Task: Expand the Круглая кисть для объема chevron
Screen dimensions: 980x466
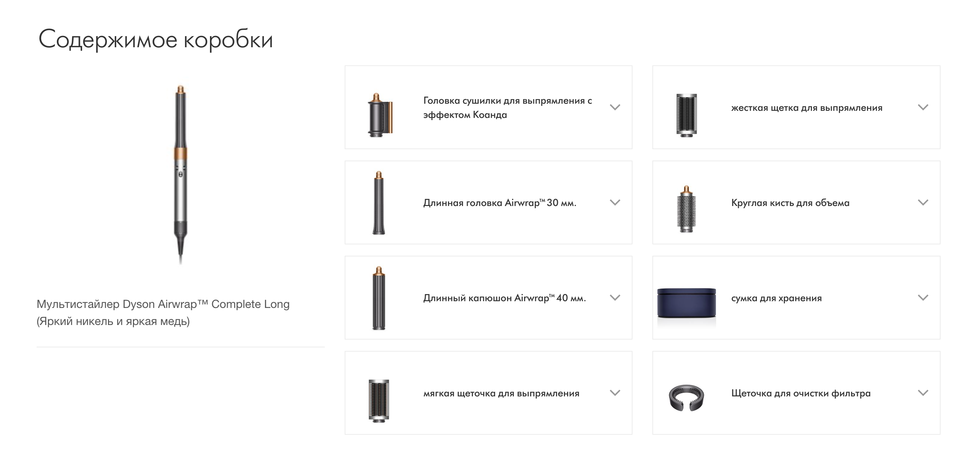Action: pyautogui.click(x=923, y=202)
